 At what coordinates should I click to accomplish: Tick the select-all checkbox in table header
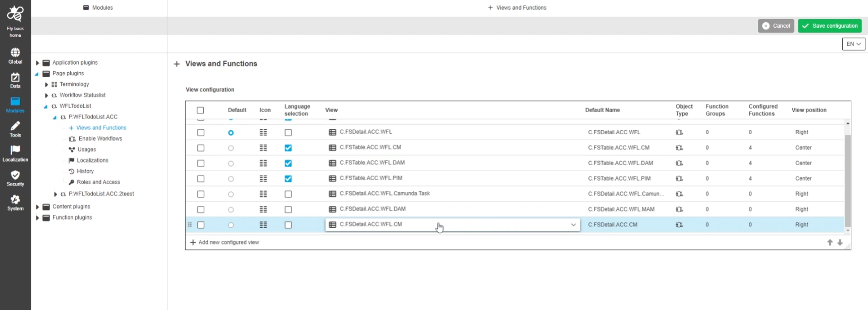click(200, 110)
